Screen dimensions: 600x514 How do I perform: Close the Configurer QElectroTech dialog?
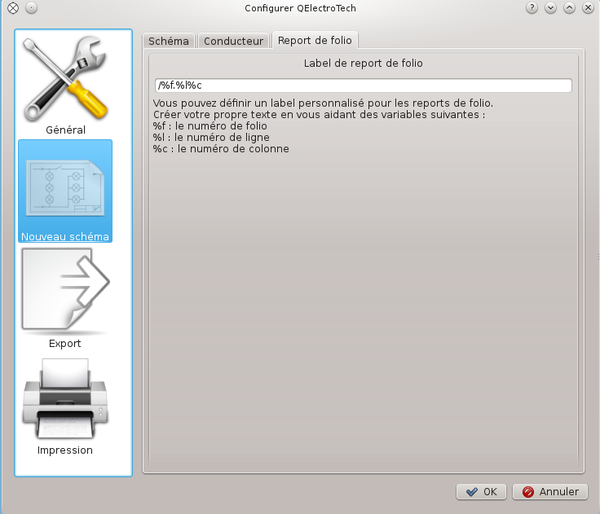point(588,8)
